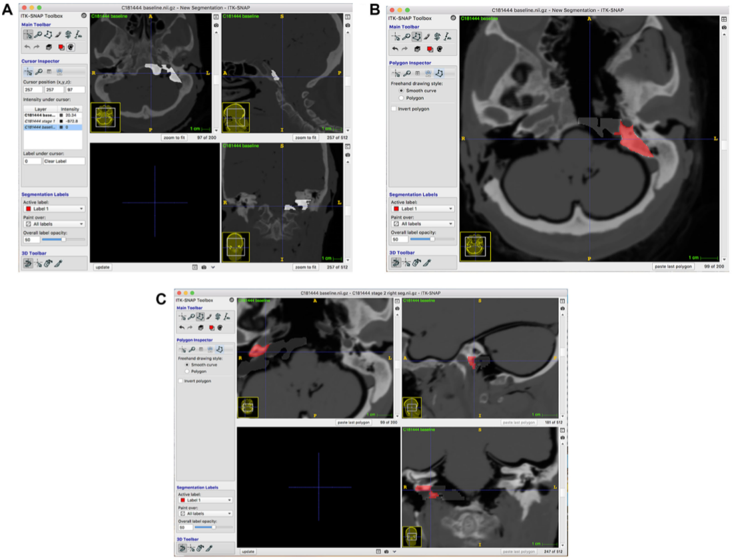Open the Layer Inspector icon in window A's Main Toolbar
Viewport: 736px width, 560px height.
pos(49,47)
